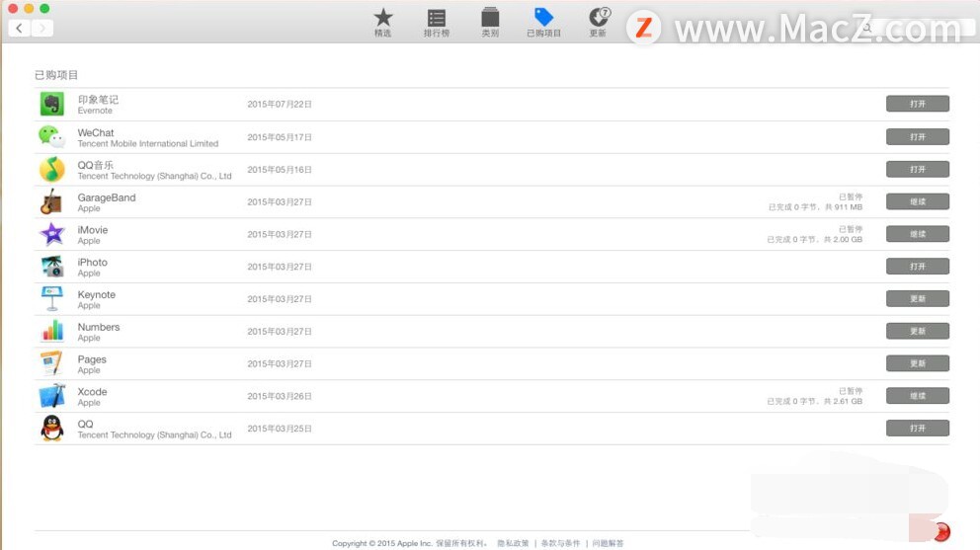Open the Featured (精选) star tab
Image resolution: width=980 pixels, height=550 pixels.
pos(382,23)
